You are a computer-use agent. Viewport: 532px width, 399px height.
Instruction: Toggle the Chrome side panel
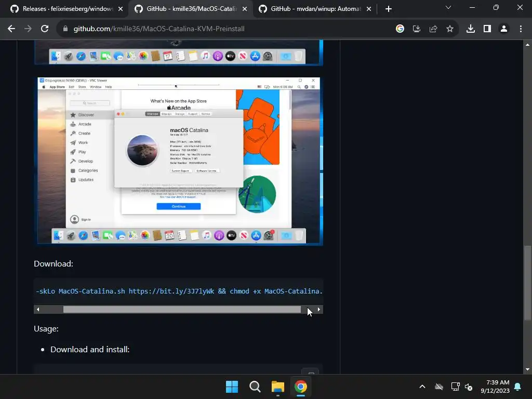(x=487, y=29)
